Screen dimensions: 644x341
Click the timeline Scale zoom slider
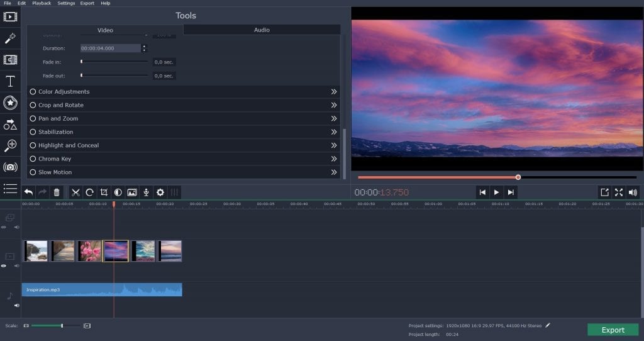62,325
